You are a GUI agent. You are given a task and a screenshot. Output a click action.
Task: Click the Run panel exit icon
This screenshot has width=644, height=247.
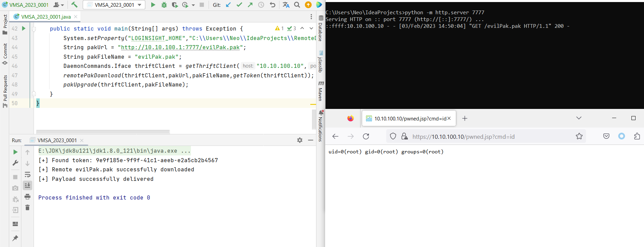point(15,210)
